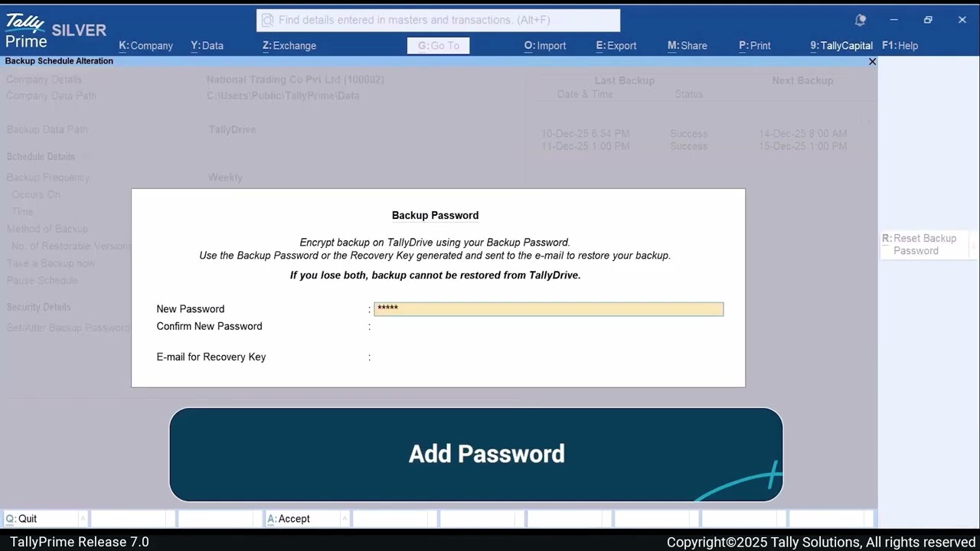Open the Import menu

(544, 46)
